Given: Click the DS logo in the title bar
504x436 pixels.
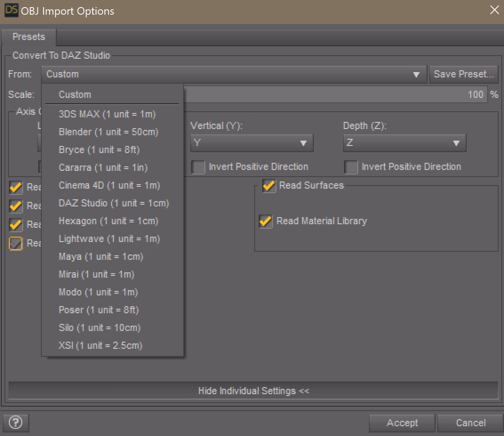Looking at the screenshot, I should pyautogui.click(x=11, y=10).
